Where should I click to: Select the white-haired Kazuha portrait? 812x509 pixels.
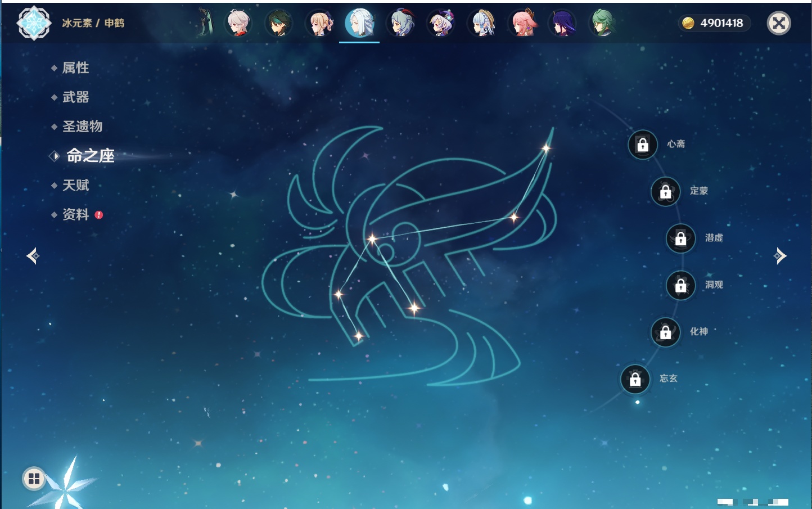pos(238,24)
